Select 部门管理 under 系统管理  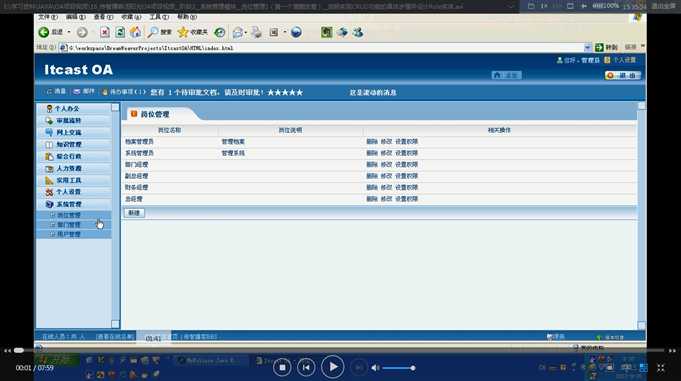(69, 225)
